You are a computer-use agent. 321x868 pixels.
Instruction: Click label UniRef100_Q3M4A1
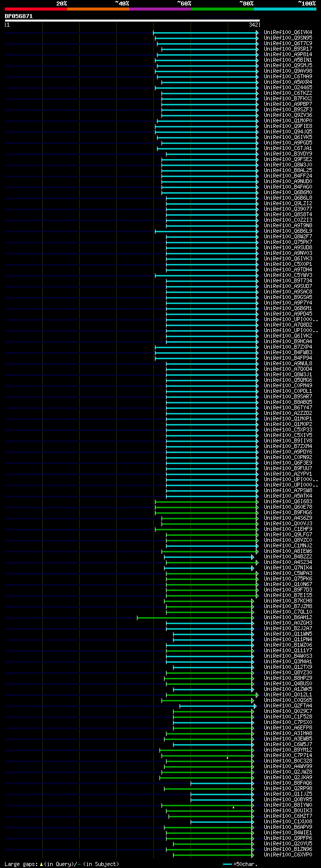pos(288,661)
